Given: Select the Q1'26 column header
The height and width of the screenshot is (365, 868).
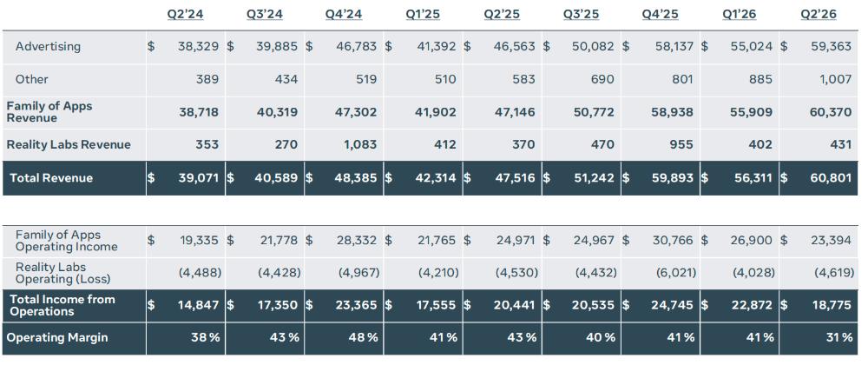Looking at the screenshot, I should [740, 15].
